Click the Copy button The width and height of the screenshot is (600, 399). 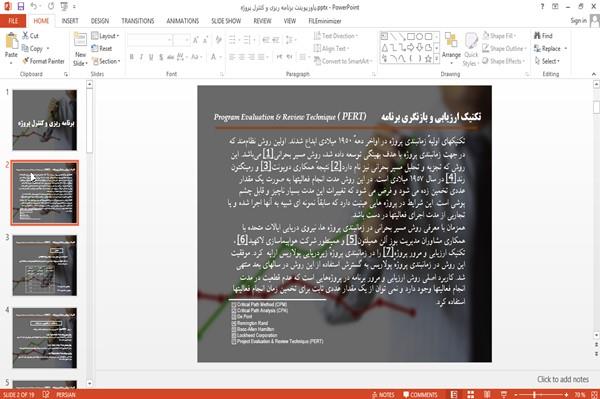(32, 49)
